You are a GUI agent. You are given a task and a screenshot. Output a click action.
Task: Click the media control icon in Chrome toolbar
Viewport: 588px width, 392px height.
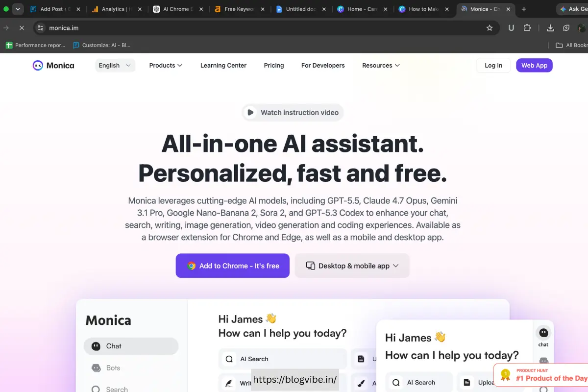pyautogui.click(x=566, y=28)
